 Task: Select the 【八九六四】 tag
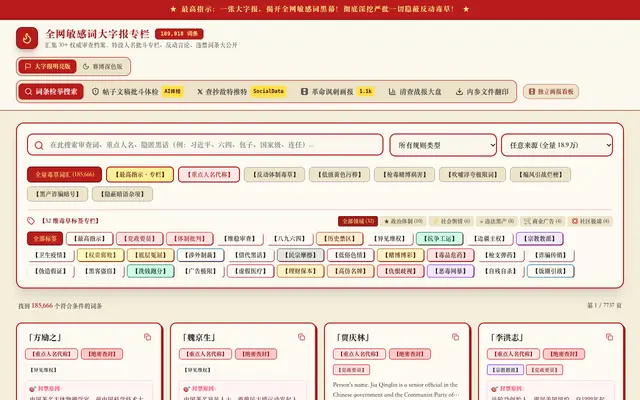(x=289, y=239)
